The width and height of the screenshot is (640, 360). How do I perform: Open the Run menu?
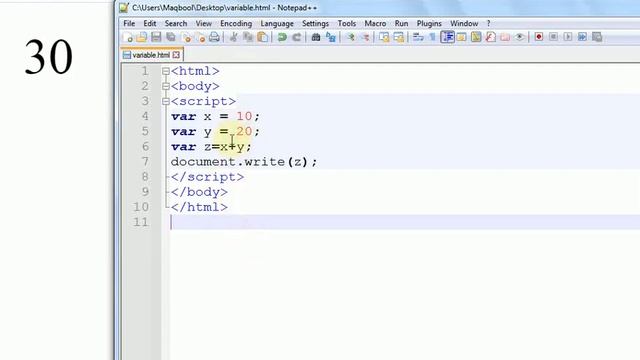click(x=401, y=24)
